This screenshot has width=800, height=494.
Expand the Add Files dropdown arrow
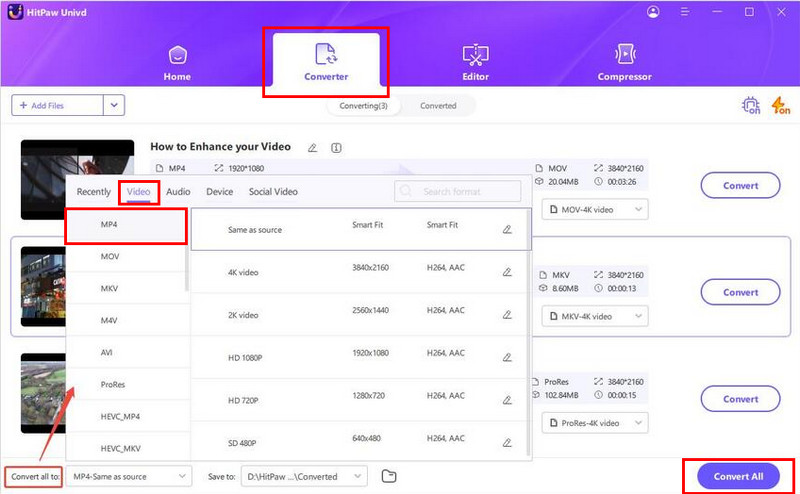(114, 105)
